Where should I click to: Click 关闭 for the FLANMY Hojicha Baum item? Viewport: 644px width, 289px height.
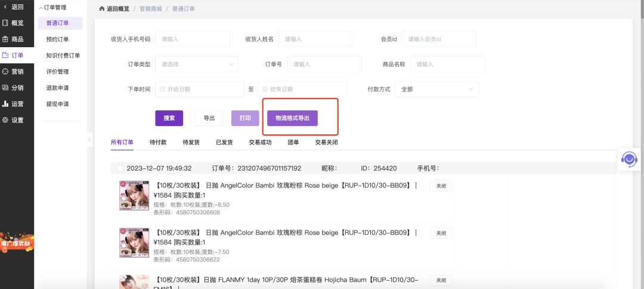click(x=441, y=281)
